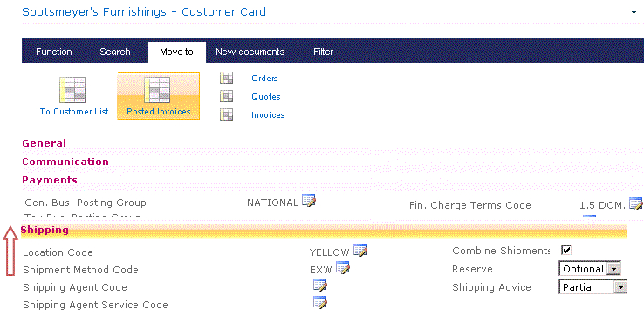Click the EXW shipment method value

[x=321, y=270]
